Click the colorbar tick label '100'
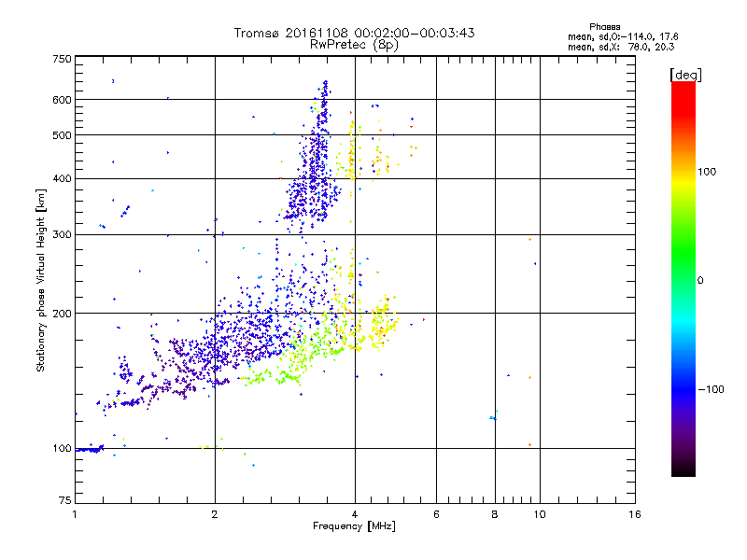Viewport: 747px width, 560px height. 707,172
